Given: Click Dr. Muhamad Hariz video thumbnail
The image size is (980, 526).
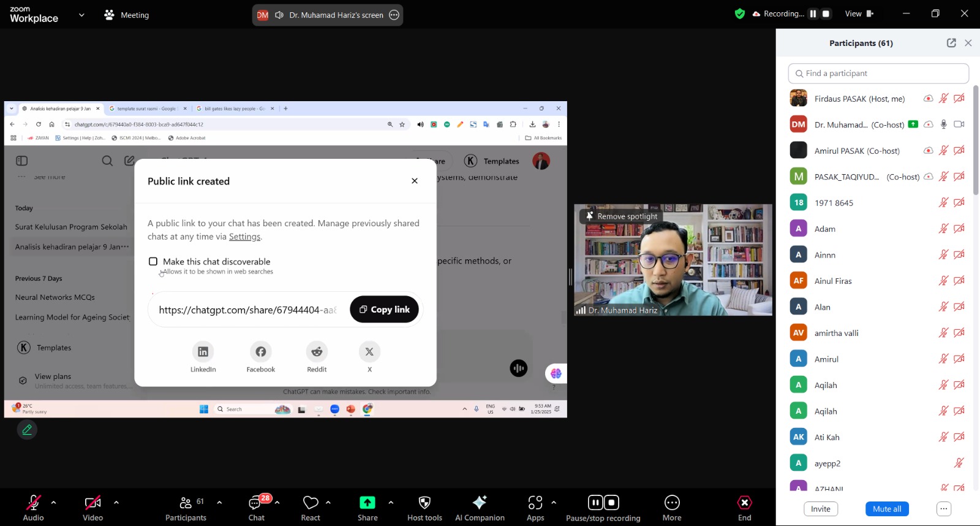Looking at the screenshot, I should click(x=673, y=260).
